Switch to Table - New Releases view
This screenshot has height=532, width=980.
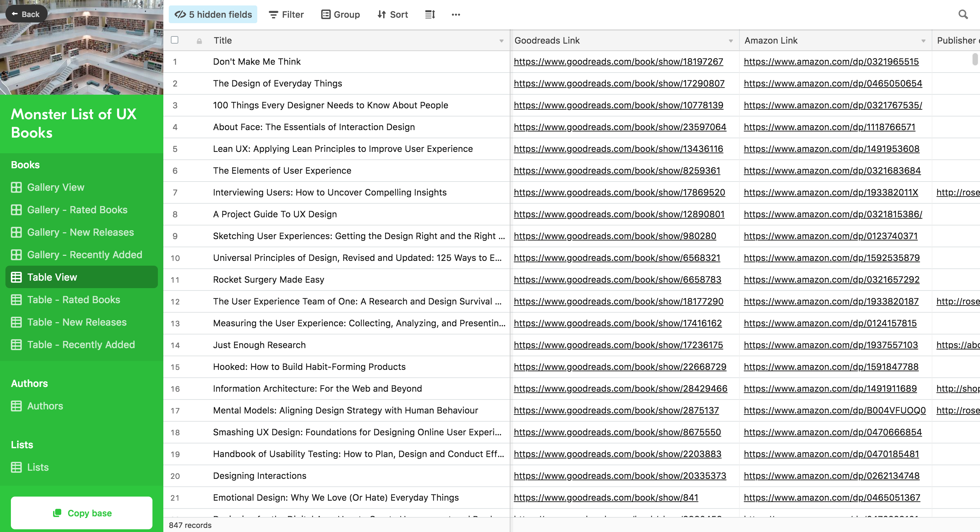pyautogui.click(x=81, y=322)
